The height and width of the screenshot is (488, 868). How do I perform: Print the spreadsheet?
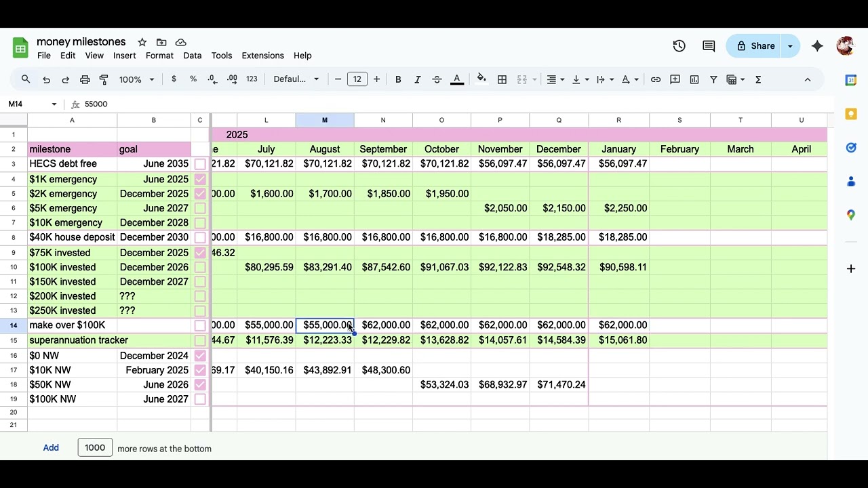[x=85, y=79]
